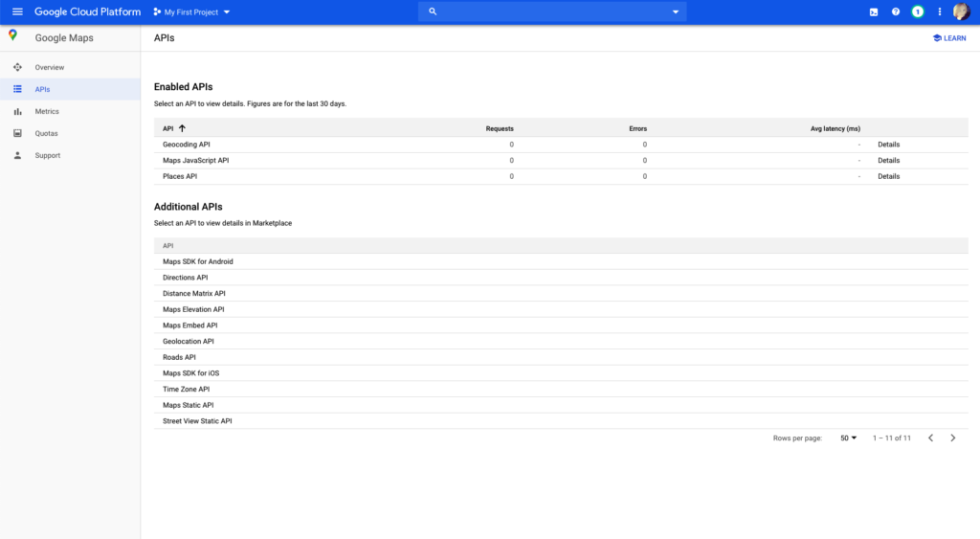The image size is (980, 539).
Task: Open Places API row
Action: (x=561, y=176)
